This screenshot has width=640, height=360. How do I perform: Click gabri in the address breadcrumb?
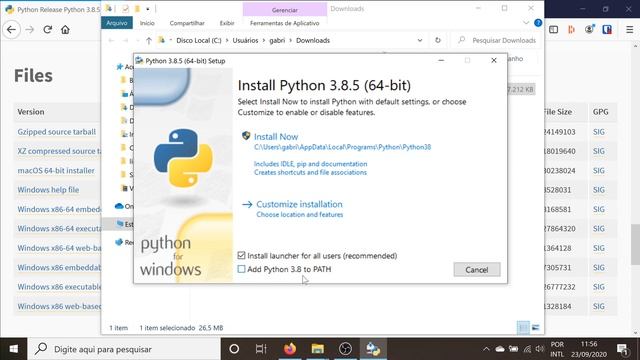click(x=277, y=40)
